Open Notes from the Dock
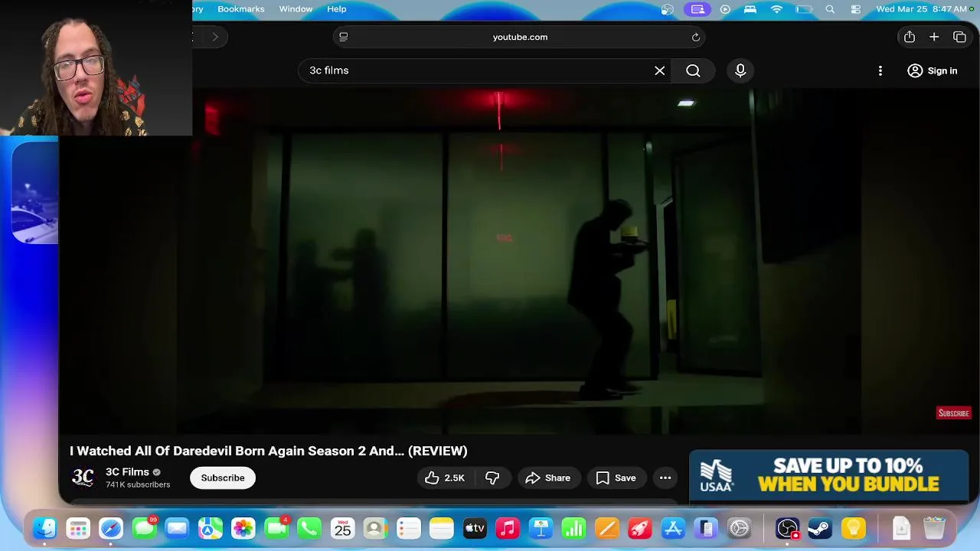980x551 pixels. (x=442, y=528)
